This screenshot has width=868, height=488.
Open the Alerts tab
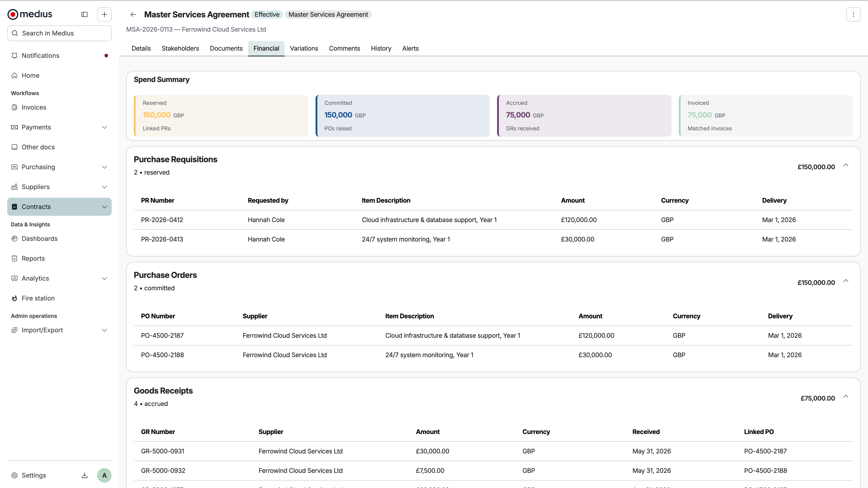[410, 49]
